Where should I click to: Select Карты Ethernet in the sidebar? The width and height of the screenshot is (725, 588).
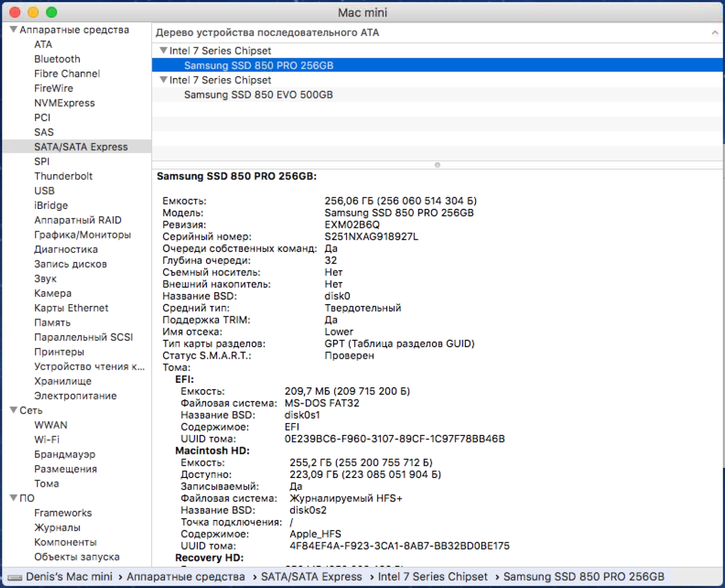click(71, 308)
